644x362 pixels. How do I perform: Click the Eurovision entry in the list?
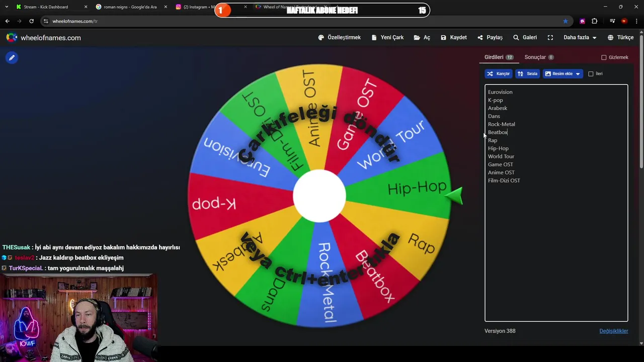(x=500, y=92)
